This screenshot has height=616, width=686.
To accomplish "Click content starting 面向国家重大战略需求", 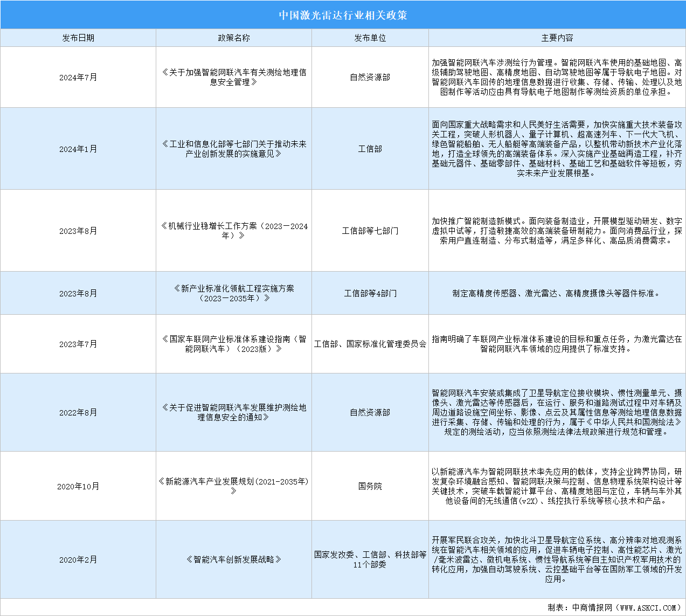I will (557, 149).
